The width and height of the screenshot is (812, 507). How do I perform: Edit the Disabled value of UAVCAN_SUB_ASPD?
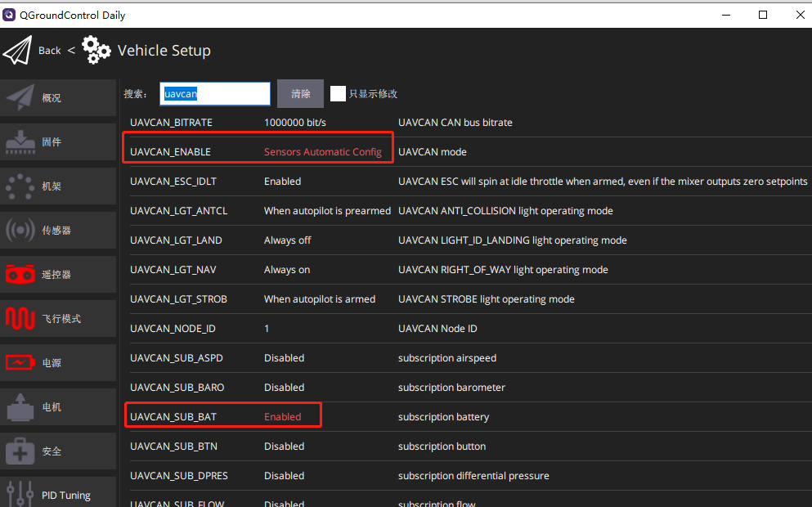284,358
